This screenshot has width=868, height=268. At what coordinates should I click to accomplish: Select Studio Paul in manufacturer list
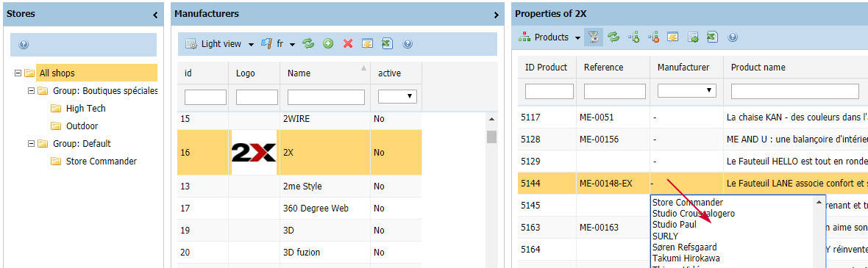(675, 225)
